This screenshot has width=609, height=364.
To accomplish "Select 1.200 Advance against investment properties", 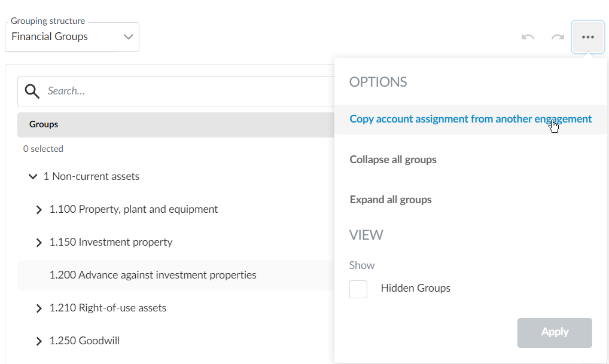I will [153, 275].
